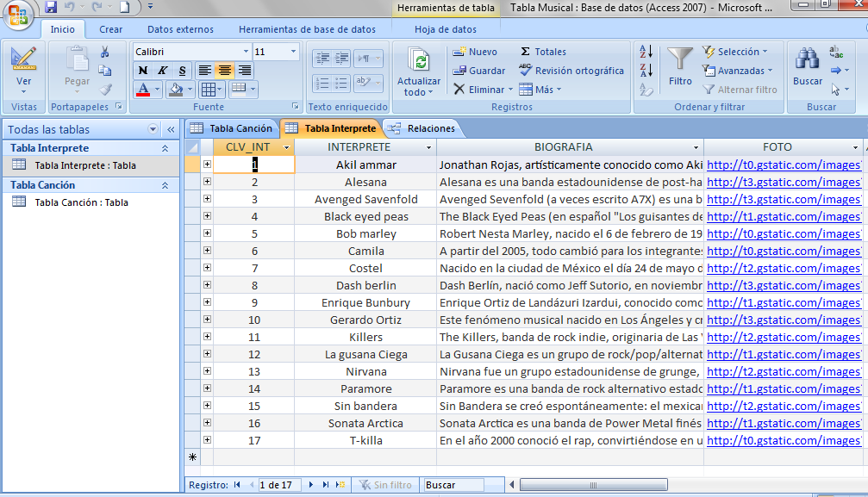Switch to the Relaciones document tab
This screenshot has width=868, height=497.
click(x=422, y=128)
